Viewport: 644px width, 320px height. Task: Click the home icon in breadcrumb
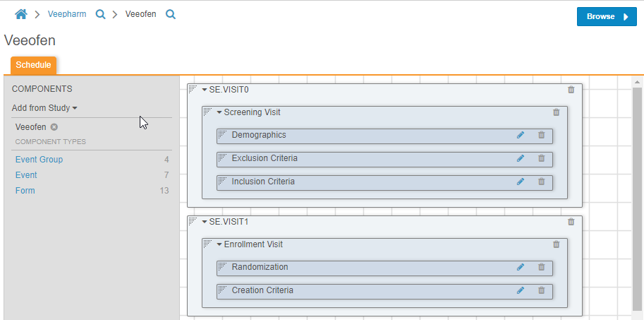coord(21,14)
